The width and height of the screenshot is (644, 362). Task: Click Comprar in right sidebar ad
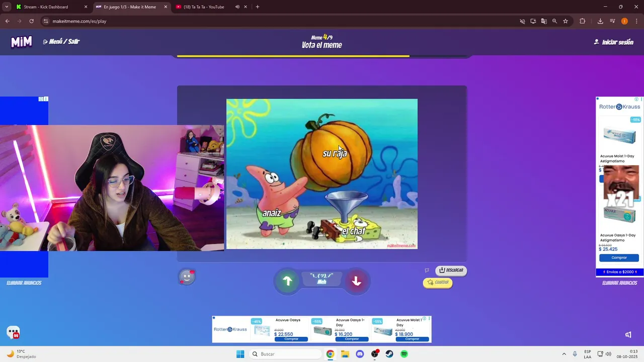coord(619,258)
